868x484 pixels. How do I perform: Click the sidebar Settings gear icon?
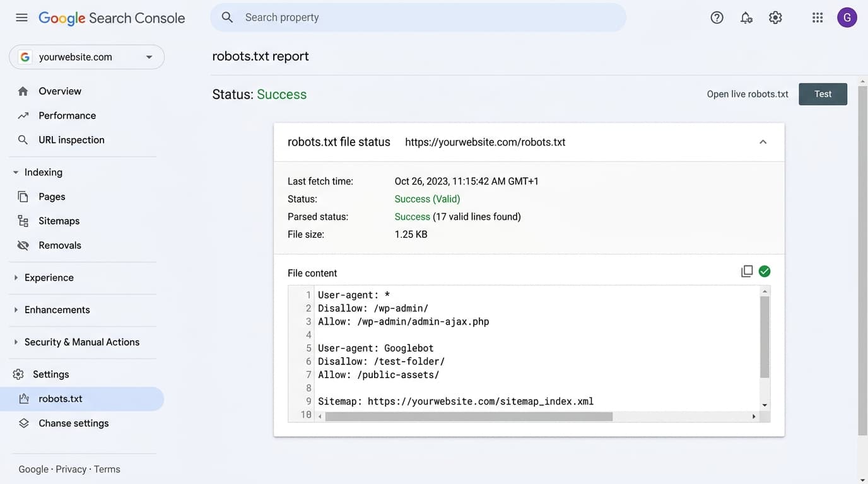pos(18,374)
